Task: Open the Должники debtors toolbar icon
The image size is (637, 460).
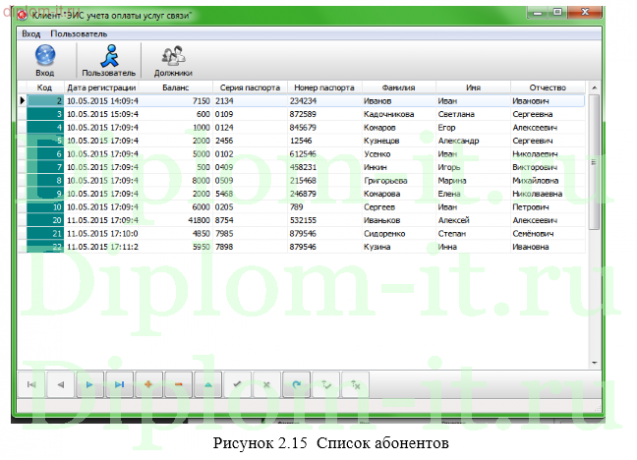Action: click(173, 61)
